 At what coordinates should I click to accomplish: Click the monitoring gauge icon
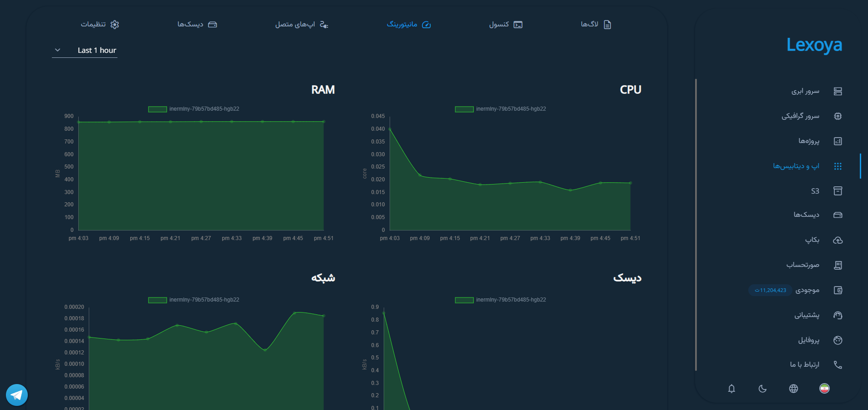426,25
